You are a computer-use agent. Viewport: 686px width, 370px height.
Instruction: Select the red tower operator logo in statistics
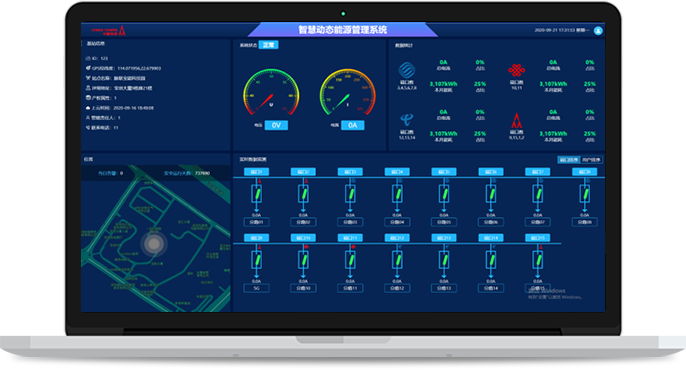click(516, 120)
